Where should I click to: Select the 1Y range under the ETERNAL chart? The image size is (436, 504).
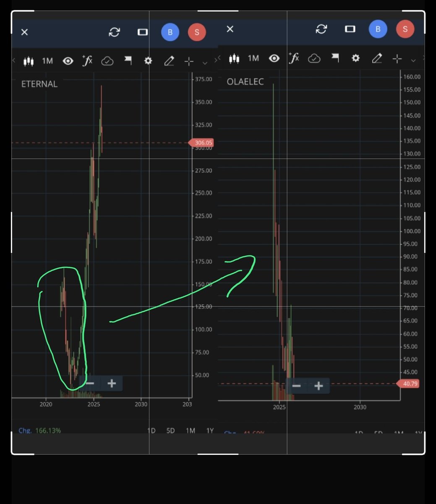pyautogui.click(x=210, y=430)
